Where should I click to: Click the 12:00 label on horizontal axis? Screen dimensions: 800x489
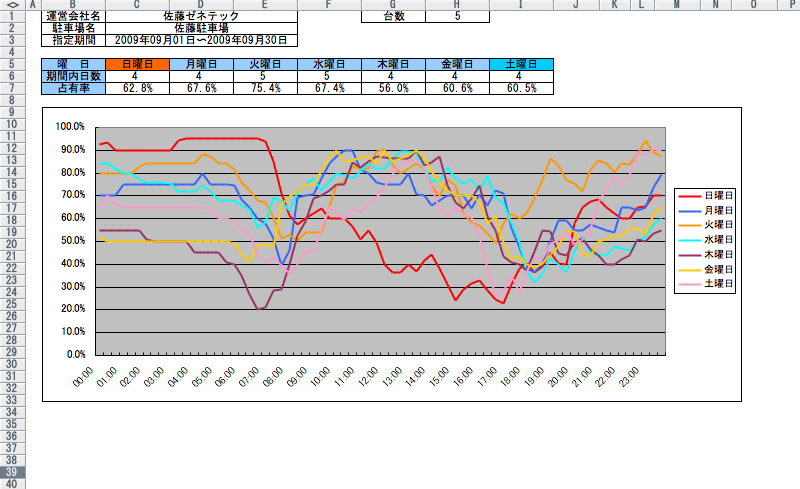point(369,380)
